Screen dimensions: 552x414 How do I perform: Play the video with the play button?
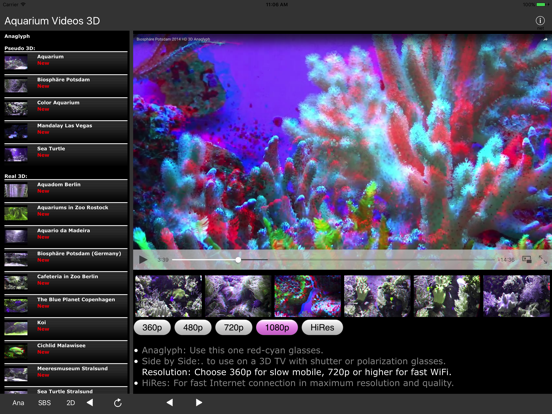point(143,260)
